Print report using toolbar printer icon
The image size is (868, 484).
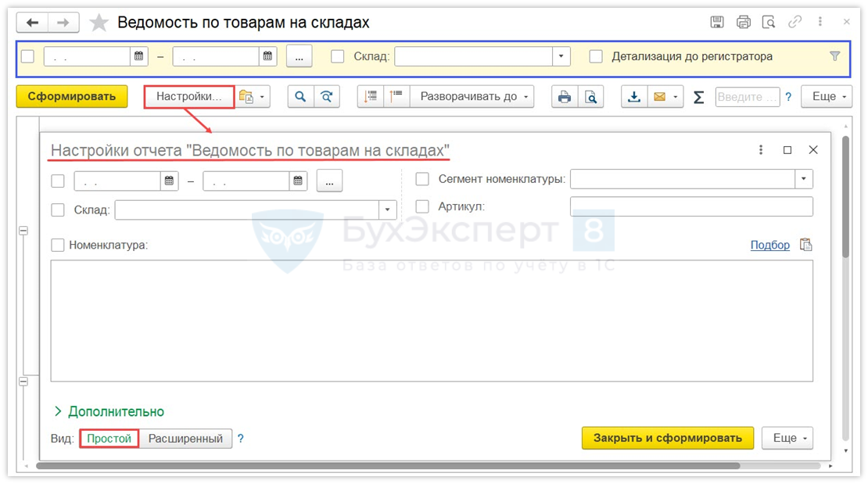click(564, 97)
